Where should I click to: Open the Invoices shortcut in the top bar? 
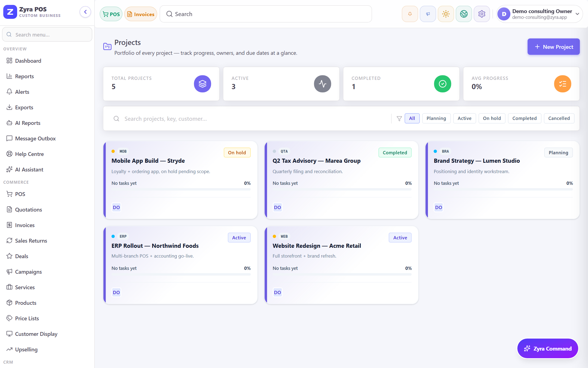click(x=141, y=14)
